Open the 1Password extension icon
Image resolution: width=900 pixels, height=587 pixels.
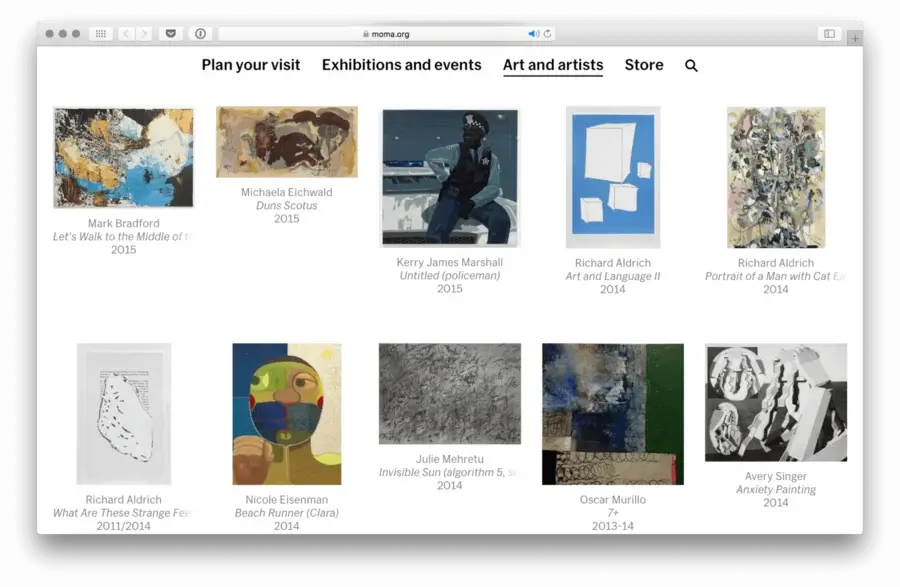click(200, 34)
